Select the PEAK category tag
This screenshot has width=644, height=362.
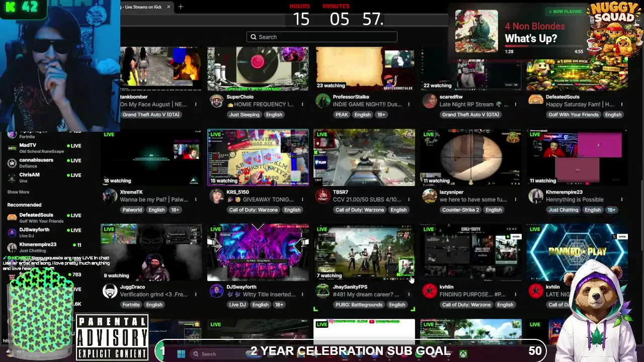point(342,115)
